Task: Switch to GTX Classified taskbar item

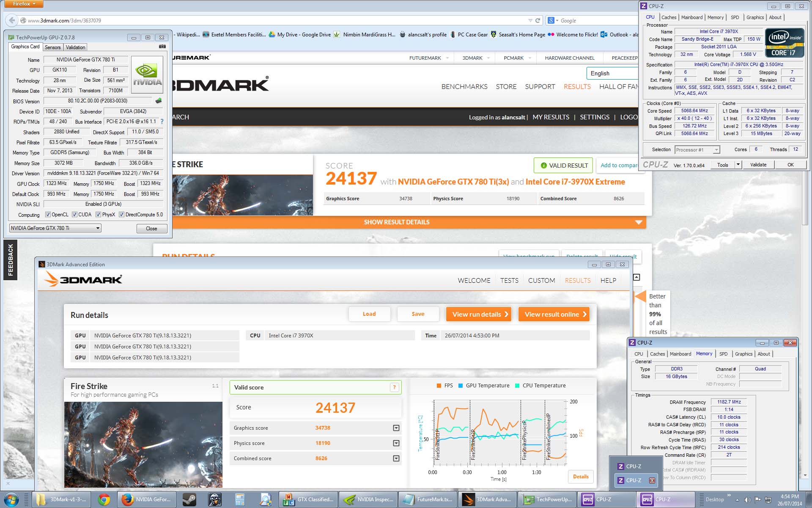Action: click(x=309, y=500)
